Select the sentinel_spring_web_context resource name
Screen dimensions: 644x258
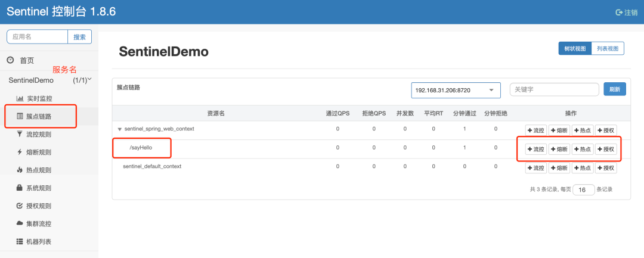[159, 129]
